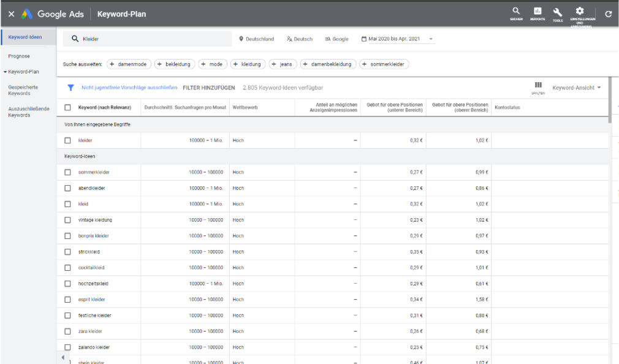Click plus icon on jeans chip
This screenshot has width=619, height=364.
tap(273, 64)
